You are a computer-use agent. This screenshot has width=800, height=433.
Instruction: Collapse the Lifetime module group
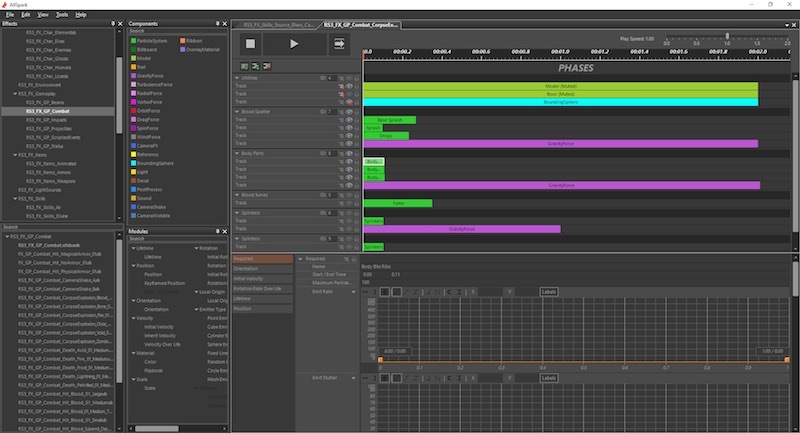[x=134, y=248]
